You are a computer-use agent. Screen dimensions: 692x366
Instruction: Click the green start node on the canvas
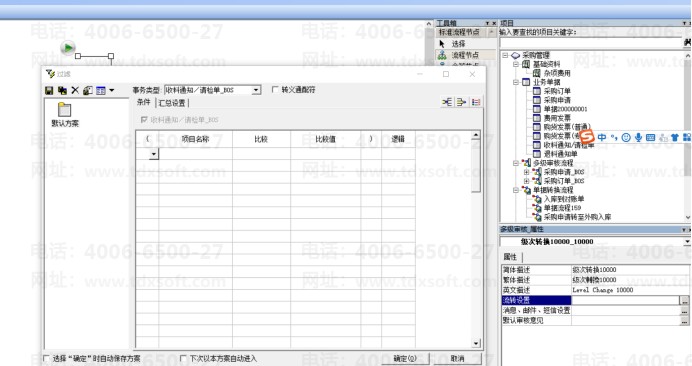(x=68, y=48)
